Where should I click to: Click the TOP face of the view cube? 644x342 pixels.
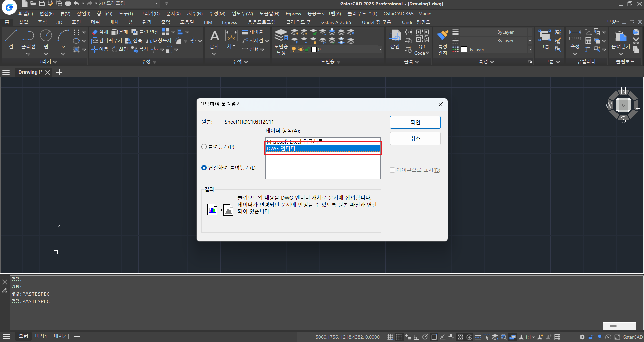pos(623,105)
